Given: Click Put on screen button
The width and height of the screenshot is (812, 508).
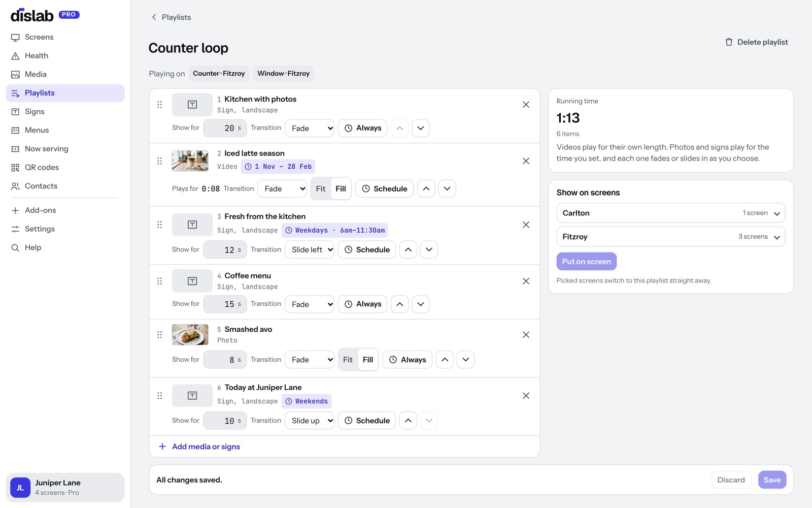Looking at the screenshot, I should (x=587, y=262).
